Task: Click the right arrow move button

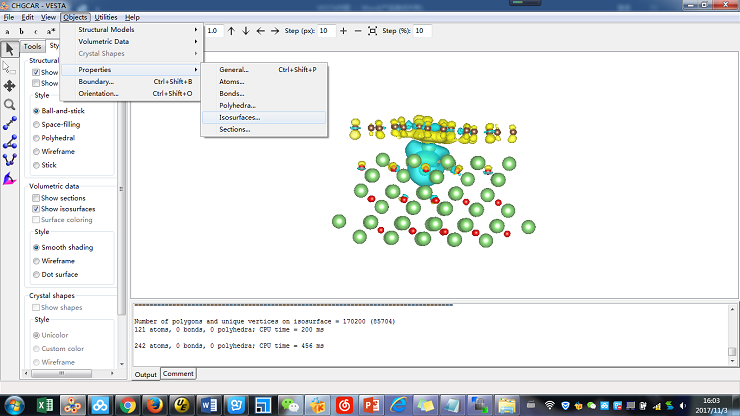Action: click(x=275, y=31)
